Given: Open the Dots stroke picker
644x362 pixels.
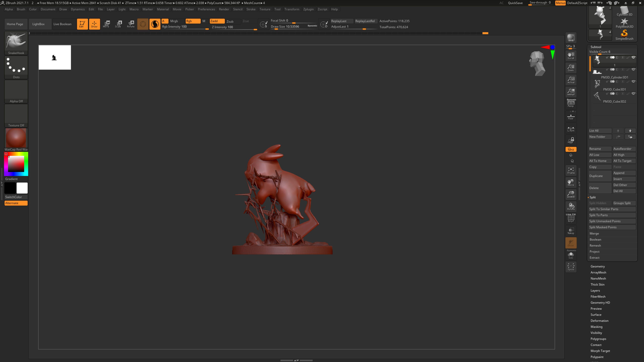Looking at the screenshot, I should [16, 67].
